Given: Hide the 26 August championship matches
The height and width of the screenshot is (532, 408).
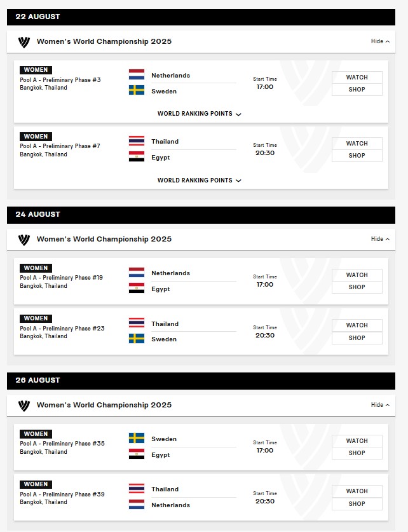Looking at the screenshot, I should pos(380,405).
